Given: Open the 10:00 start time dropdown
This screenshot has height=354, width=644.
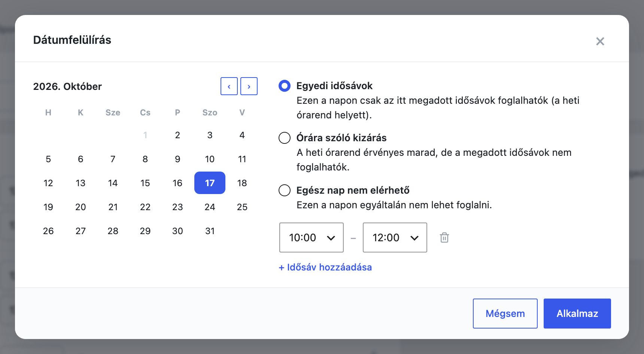Looking at the screenshot, I should click(x=312, y=237).
